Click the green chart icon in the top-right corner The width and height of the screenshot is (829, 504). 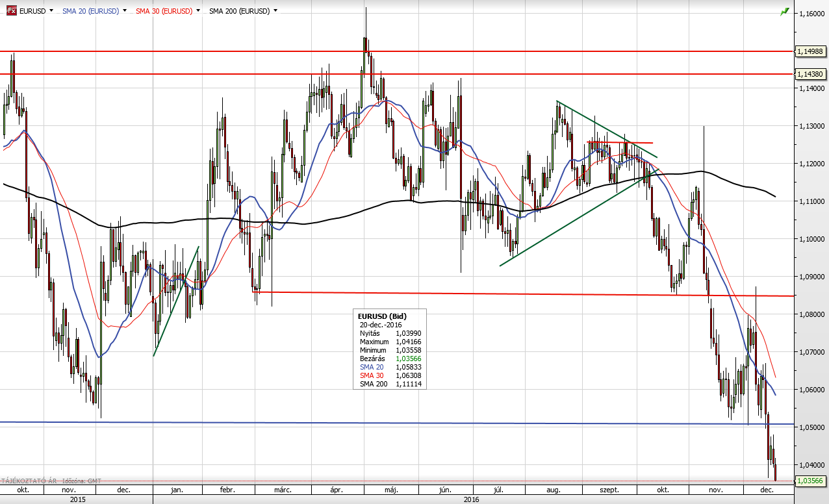(x=785, y=11)
